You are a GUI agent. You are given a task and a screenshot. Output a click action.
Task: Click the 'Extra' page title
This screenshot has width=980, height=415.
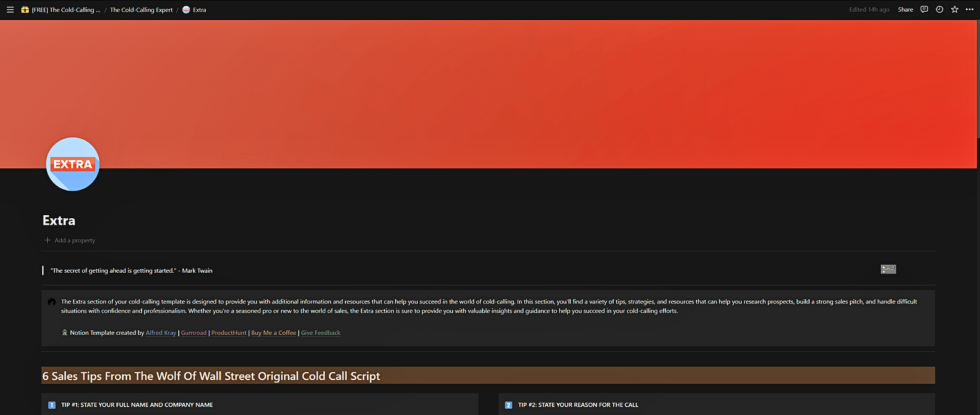(59, 221)
